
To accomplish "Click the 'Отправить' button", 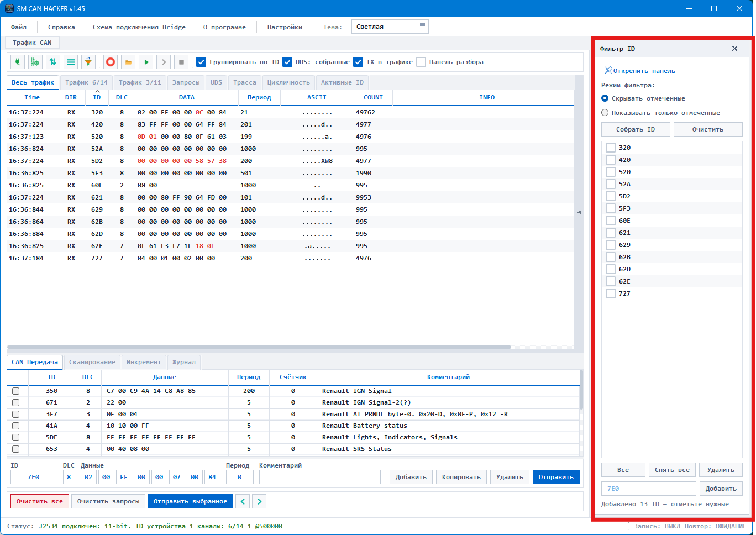I will coord(556,477).
